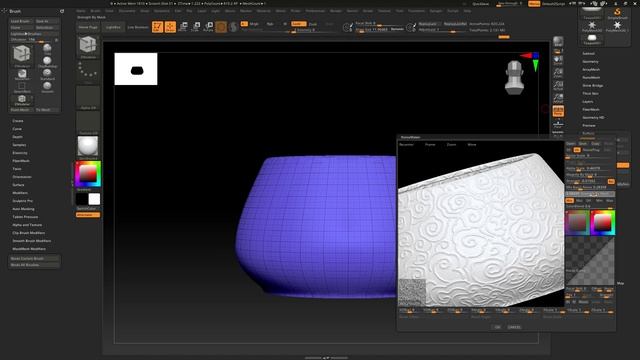Click the Scroll canvas icon
640x360 pixels.
click(x=558, y=60)
